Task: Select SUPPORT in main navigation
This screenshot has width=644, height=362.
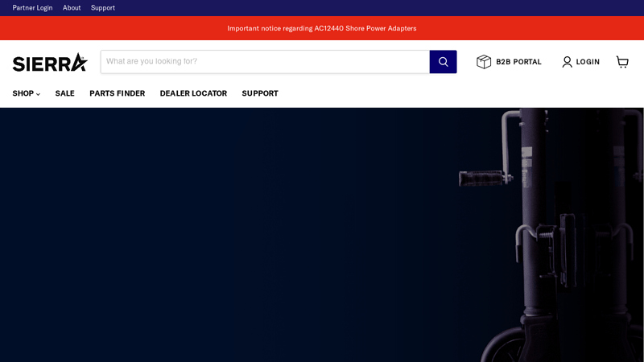Action: 260,93
